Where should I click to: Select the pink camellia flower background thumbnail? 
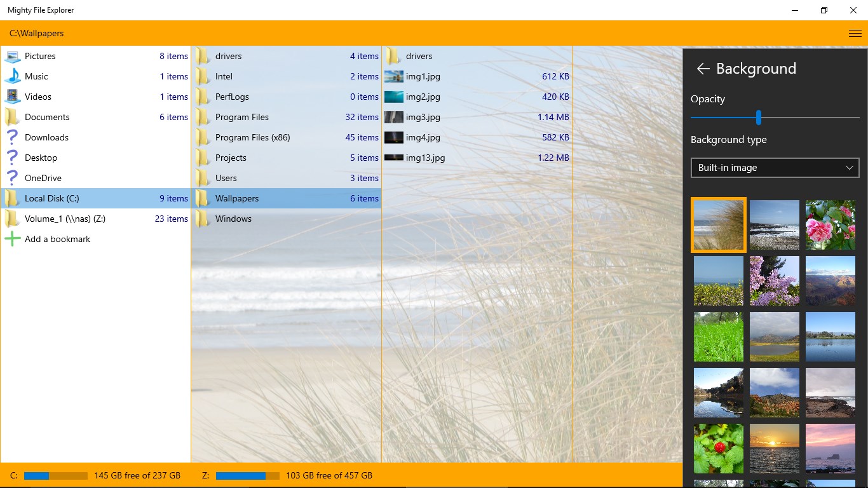coord(831,225)
